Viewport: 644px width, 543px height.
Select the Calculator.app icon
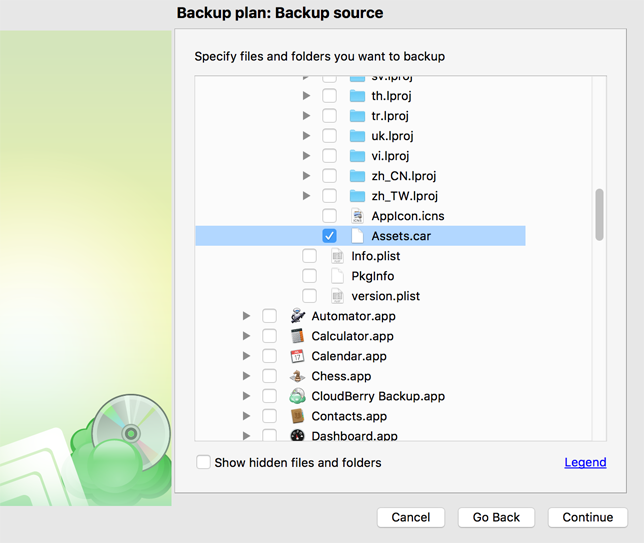click(x=298, y=336)
